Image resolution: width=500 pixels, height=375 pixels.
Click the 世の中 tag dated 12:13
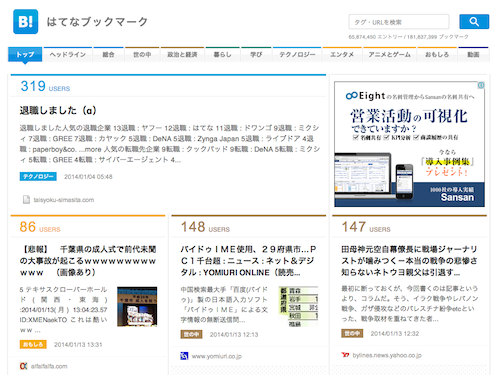coord(191,334)
